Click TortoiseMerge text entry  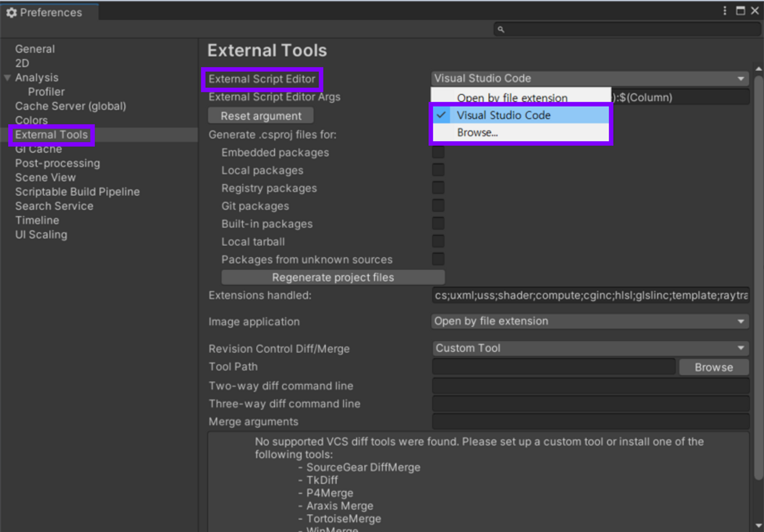[x=344, y=519]
